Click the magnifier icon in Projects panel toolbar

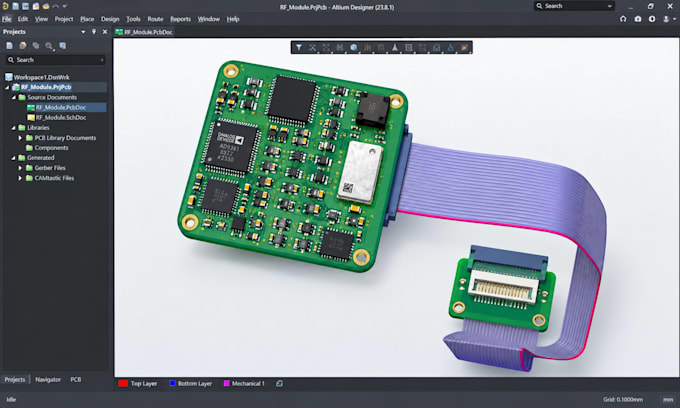(49, 46)
